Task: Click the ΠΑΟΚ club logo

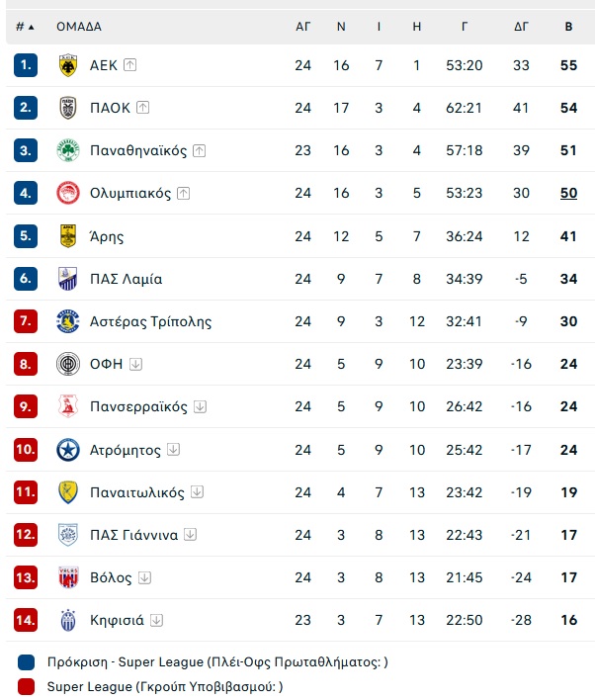Action: pos(68,108)
